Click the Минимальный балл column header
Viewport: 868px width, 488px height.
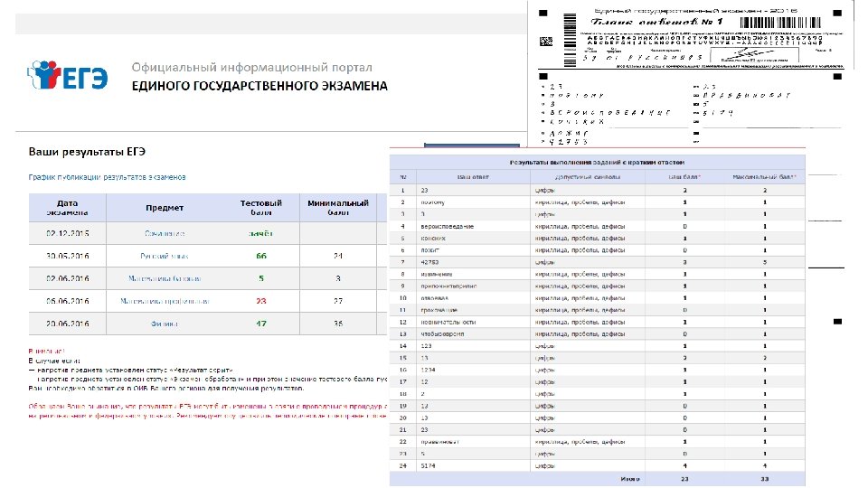338,208
